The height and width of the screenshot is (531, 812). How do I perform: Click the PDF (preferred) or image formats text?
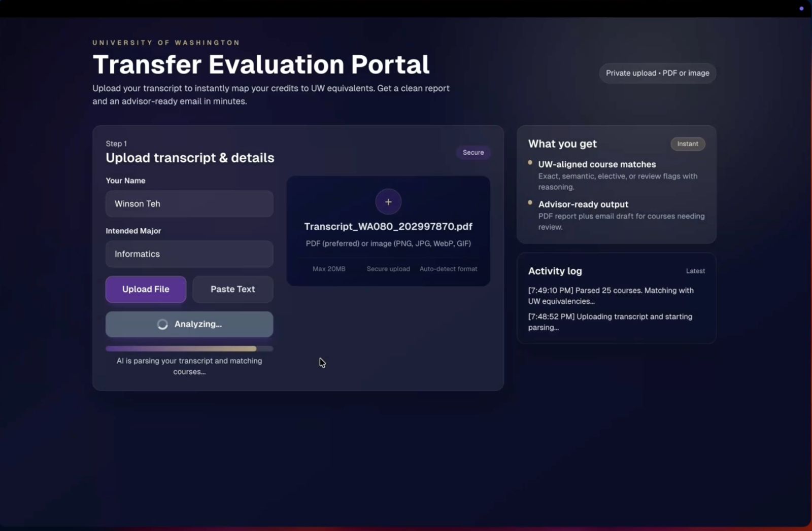tap(388, 243)
